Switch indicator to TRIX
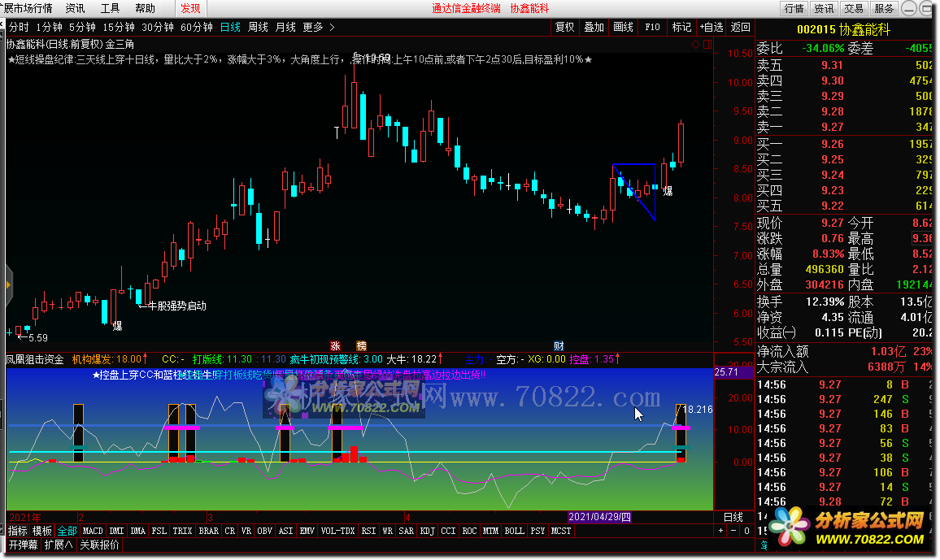The image size is (940, 560). [x=182, y=531]
